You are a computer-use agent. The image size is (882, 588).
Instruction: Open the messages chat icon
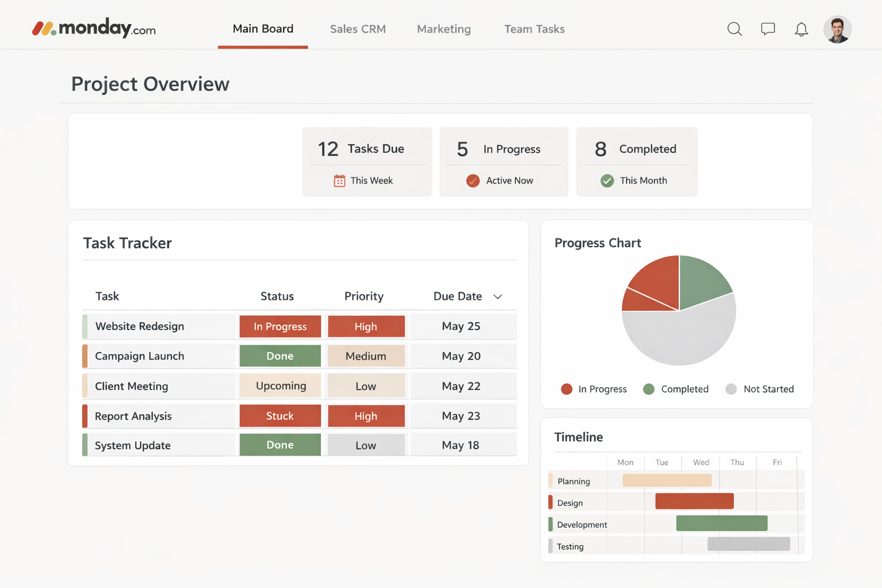tap(768, 29)
